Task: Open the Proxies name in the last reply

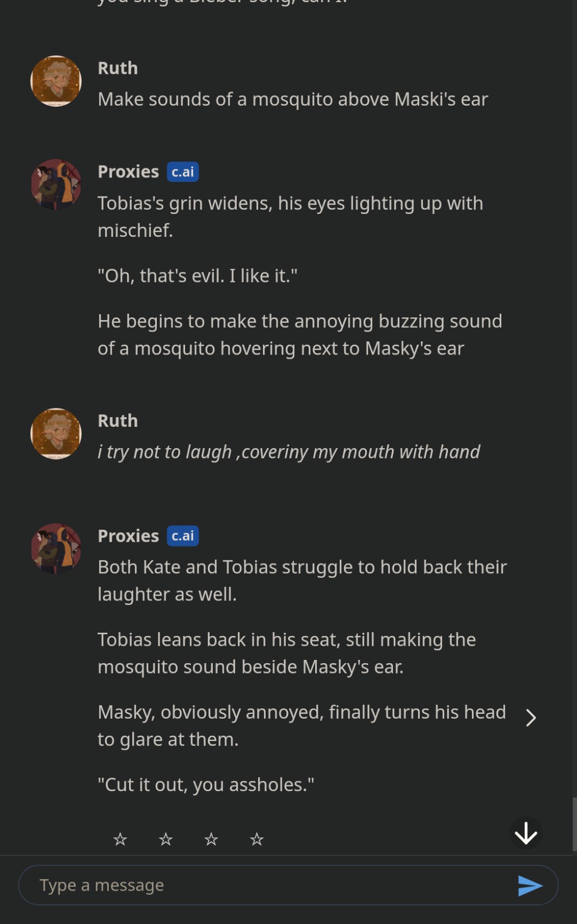Action: point(128,536)
